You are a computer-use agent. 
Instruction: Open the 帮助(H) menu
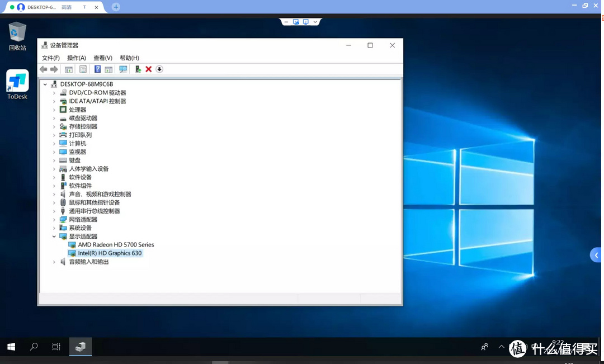point(129,58)
